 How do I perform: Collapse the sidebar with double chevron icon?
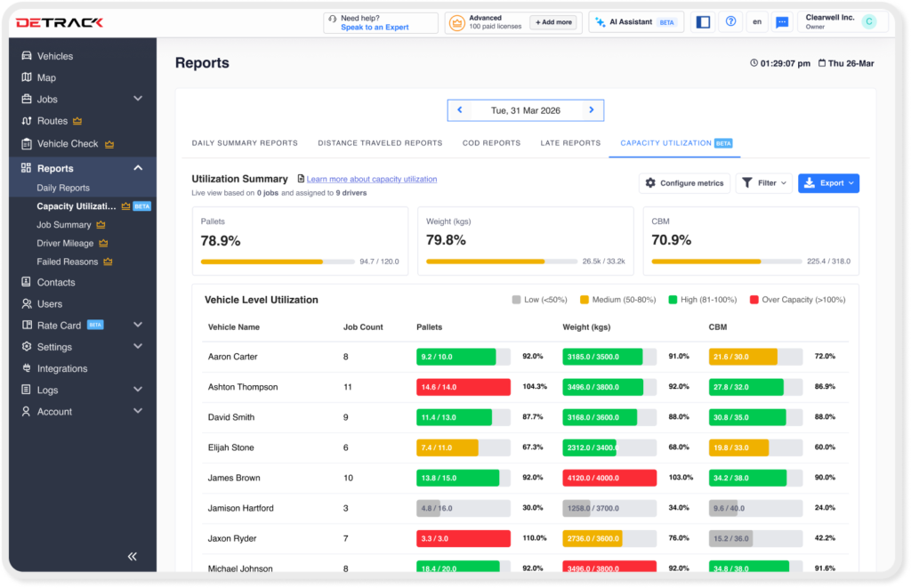pyautogui.click(x=132, y=557)
